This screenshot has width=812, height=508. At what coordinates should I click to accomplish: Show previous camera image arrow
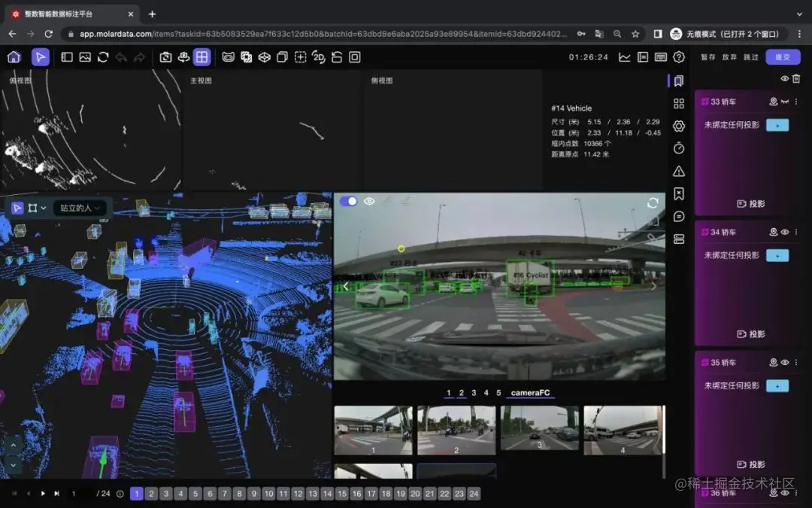[346, 286]
